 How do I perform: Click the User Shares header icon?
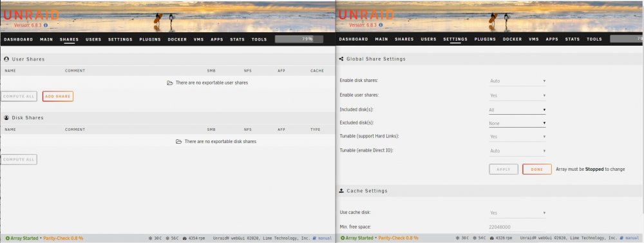[6, 59]
